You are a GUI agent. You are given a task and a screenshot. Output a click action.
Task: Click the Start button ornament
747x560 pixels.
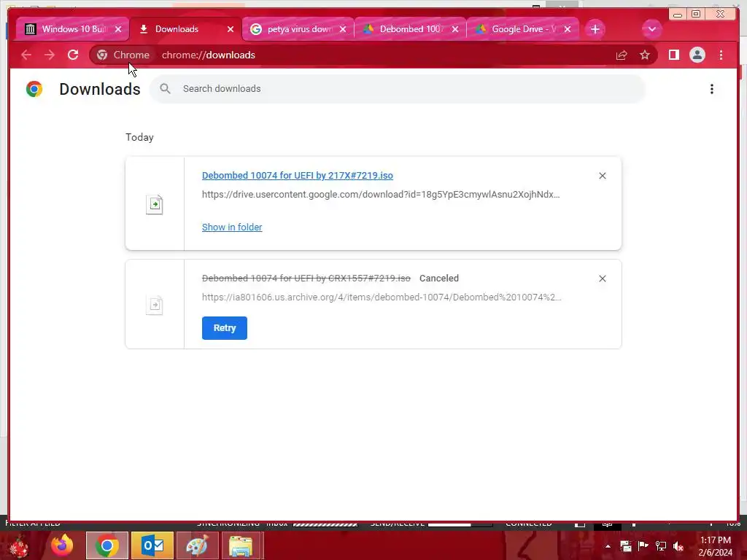18,547
